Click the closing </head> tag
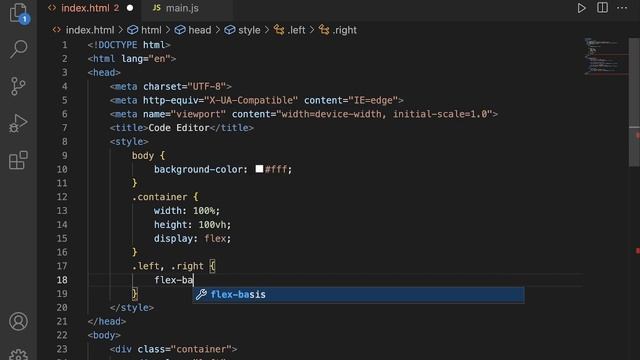Screen dimensions: 640x360 coord(107,321)
